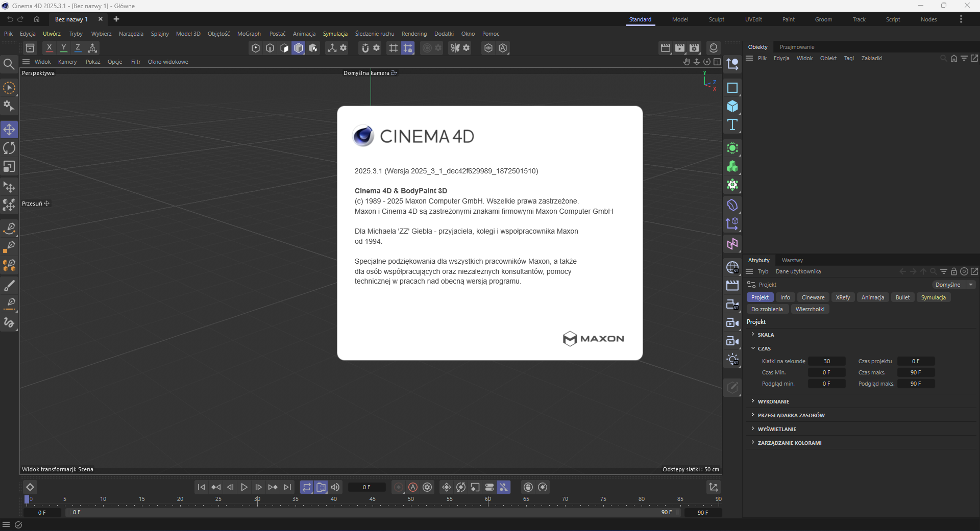Image resolution: width=980 pixels, height=531 pixels.
Task: Select the Cineware attributes button
Action: (x=813, y=297)
